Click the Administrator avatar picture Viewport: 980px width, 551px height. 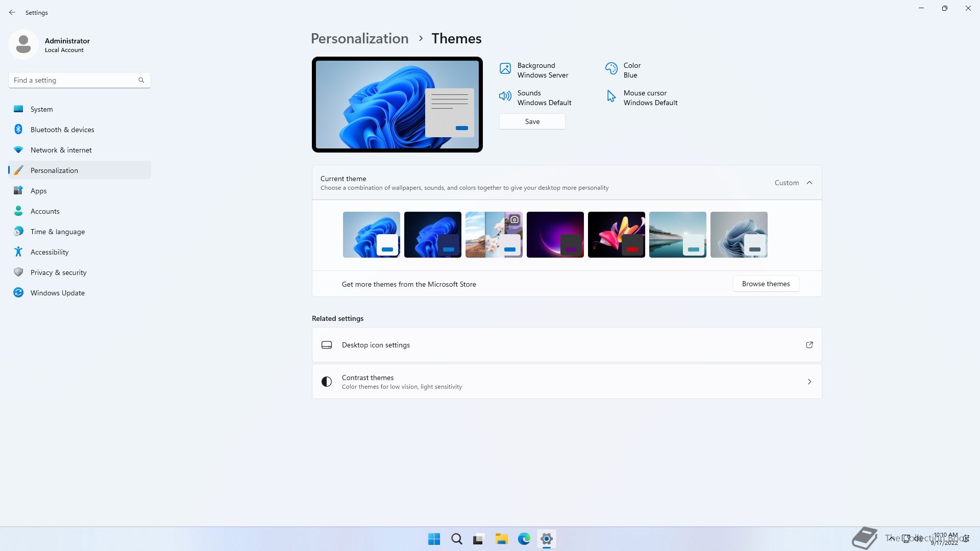click(23, 44)
